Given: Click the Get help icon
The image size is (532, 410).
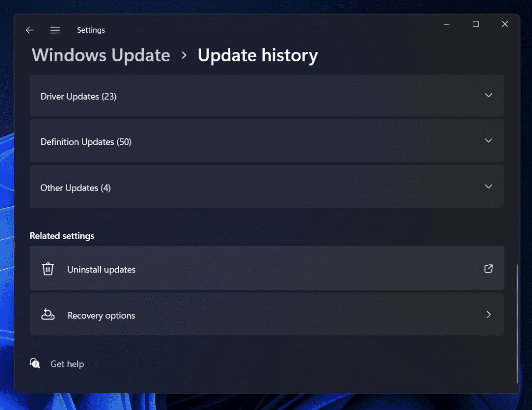Looking at the screenshot, I should click(35, 364).
